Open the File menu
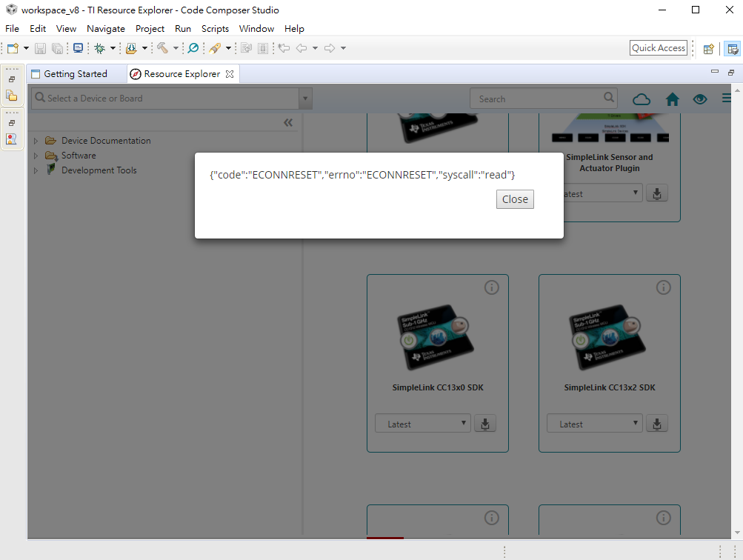743x560 pixels. click(x=13, y=28)
